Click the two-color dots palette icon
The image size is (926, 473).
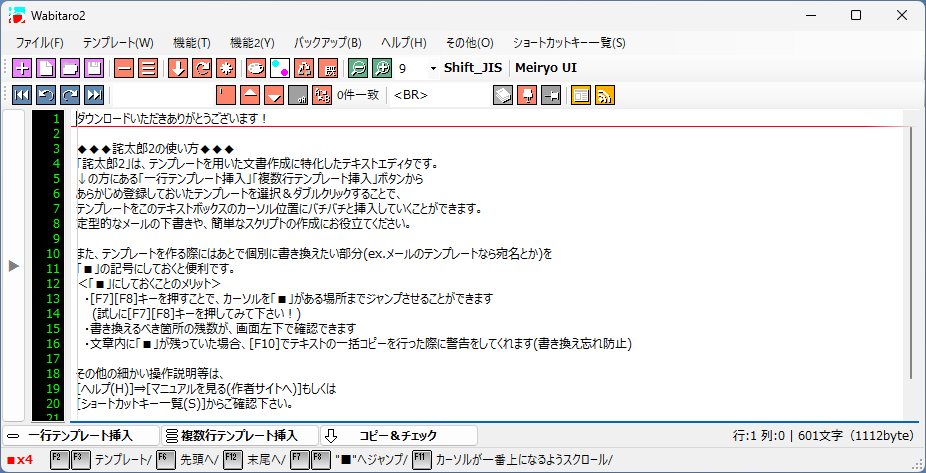(x=280, y=68)
